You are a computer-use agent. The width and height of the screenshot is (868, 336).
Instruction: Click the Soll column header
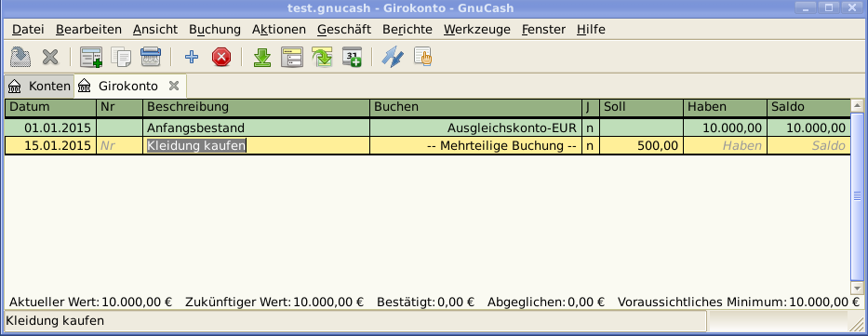(x=641, y=107)
